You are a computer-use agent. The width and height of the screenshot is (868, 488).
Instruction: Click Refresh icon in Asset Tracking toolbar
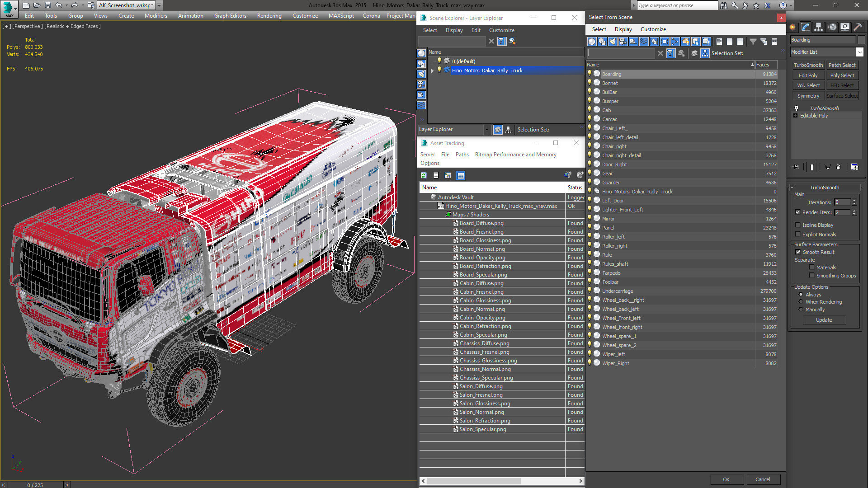click(424, 175)
